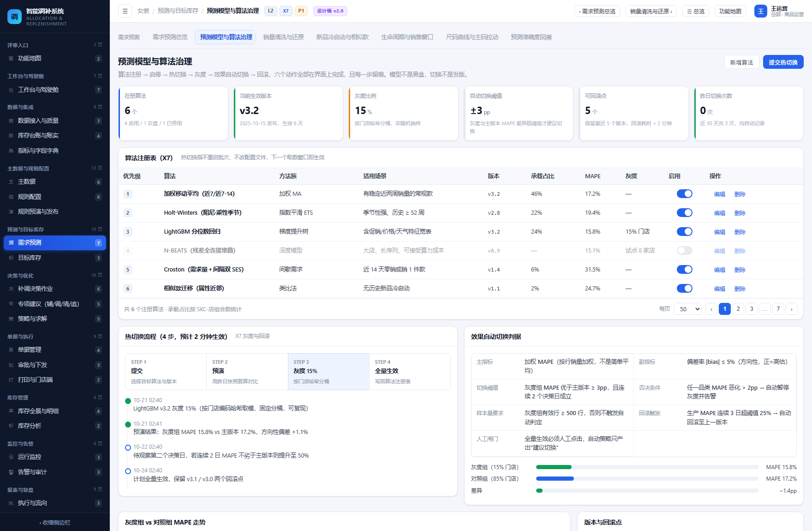The height and width of the screenshot is (531, 812).
Task: Click the 灰度组 MAPE progress bar
Action: tap(647, 467)
